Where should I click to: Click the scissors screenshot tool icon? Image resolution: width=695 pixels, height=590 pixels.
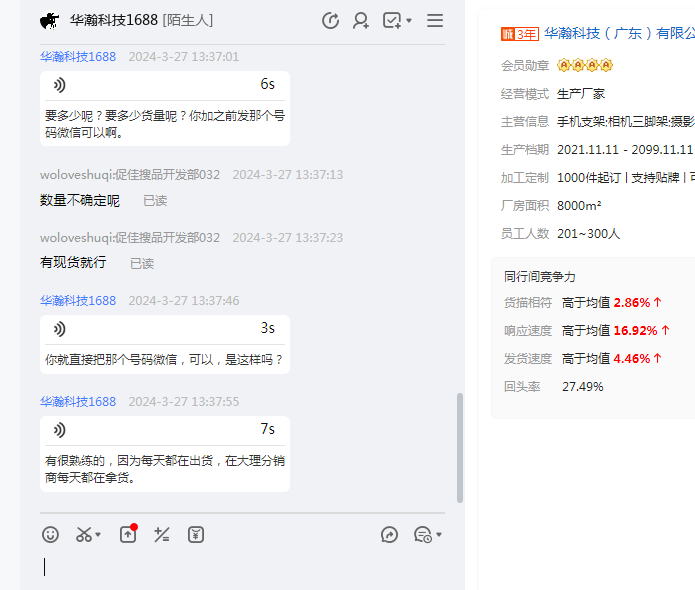84,535
